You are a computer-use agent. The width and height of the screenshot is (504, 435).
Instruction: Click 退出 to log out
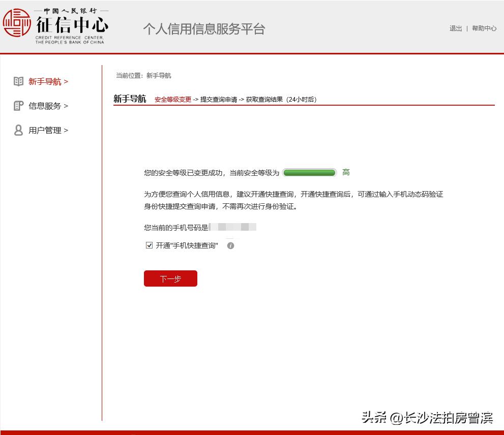point(455,29)
